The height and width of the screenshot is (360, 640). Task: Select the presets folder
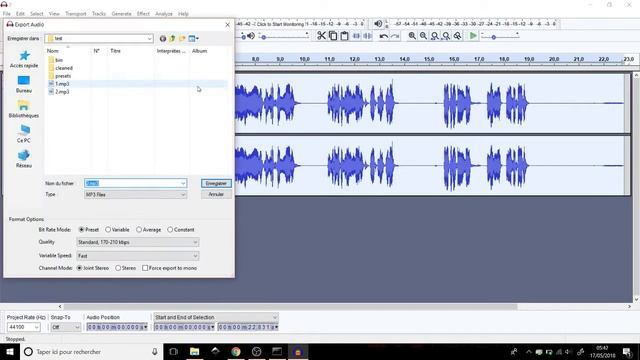pyautogui.click(x=63, y=76)
